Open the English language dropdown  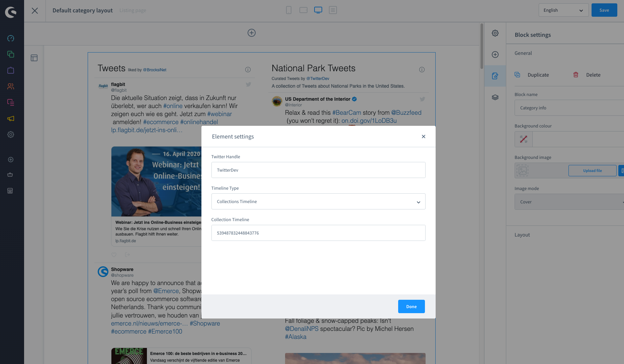point(563,10)
